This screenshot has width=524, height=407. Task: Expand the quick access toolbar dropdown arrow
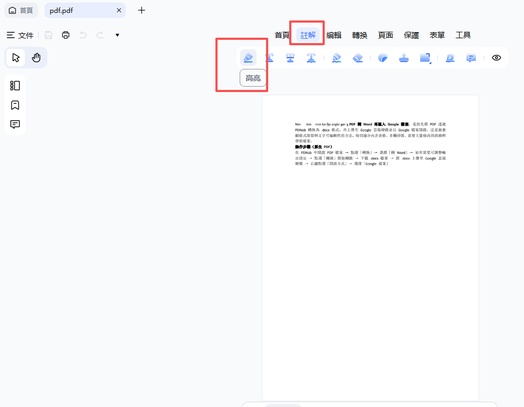117,35
